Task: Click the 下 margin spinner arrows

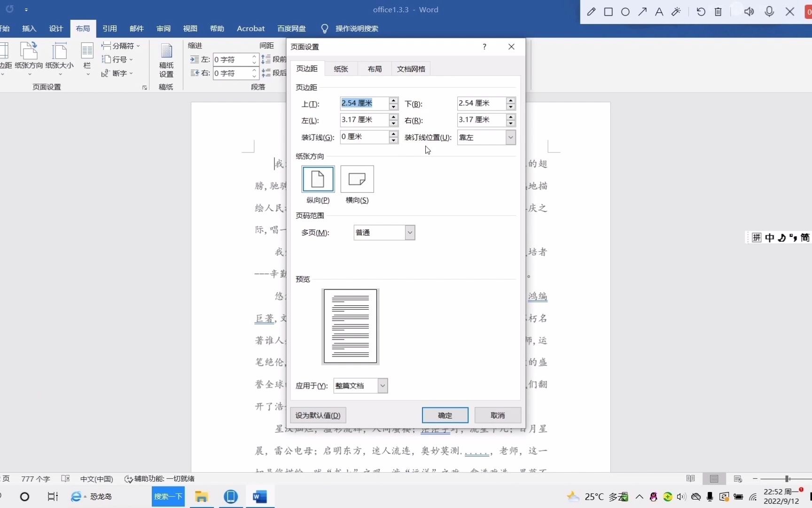Action: tap(511, 103)
